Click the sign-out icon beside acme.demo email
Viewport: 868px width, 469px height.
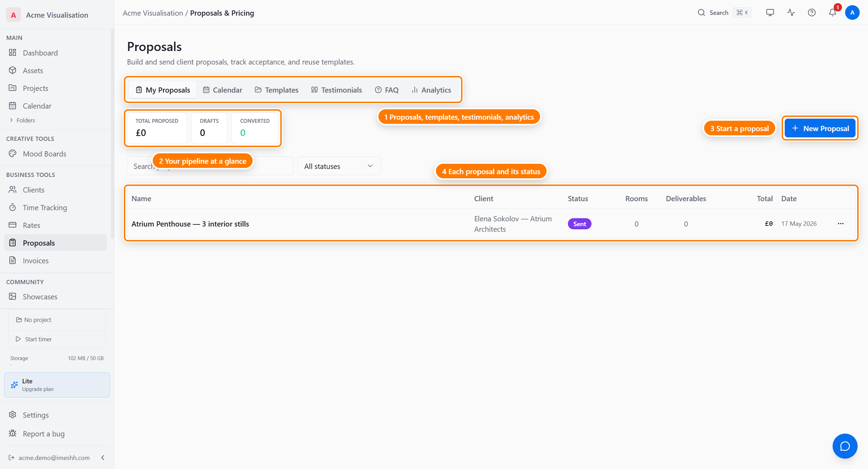coord(11,458)
